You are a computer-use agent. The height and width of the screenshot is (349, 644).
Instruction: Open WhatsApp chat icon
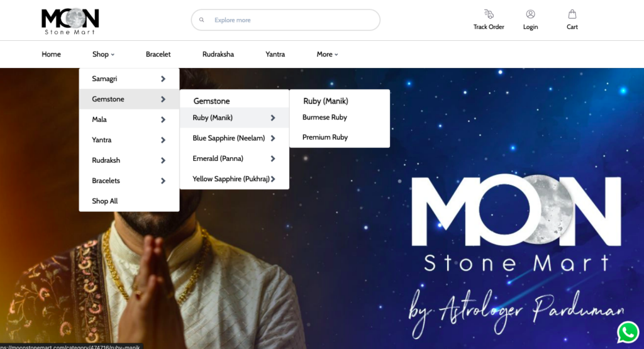[x=628, y=332]
